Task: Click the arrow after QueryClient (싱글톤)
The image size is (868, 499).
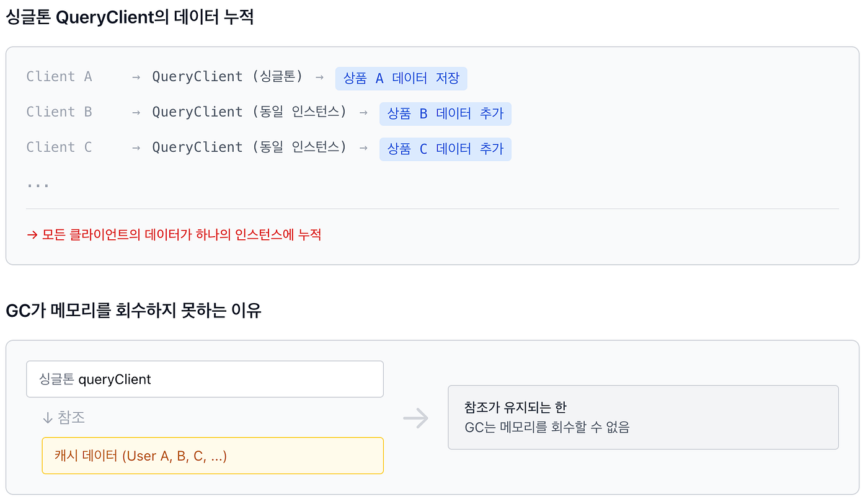Action: click(x=319, y=77)
